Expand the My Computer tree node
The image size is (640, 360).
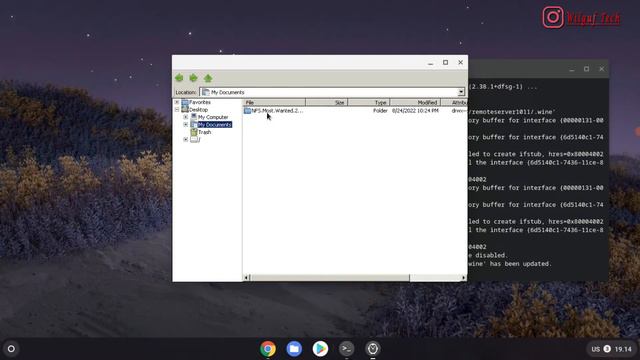tap(186, 117)
